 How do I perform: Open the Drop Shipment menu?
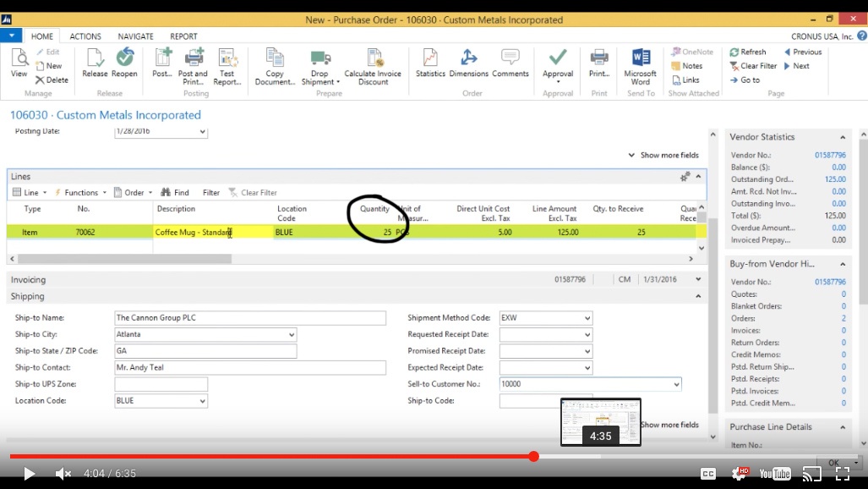point(320,67)
